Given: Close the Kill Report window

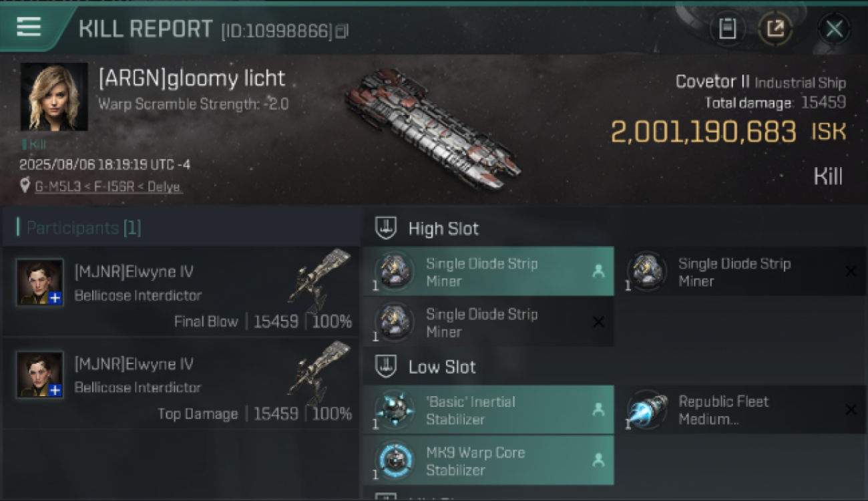Looking at the screenshot, I should click(834, 29).
